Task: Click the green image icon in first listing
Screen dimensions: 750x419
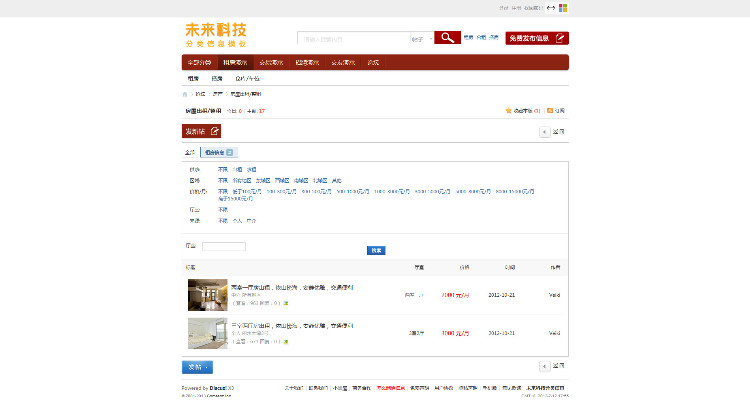Action: (x=286, y=303)
